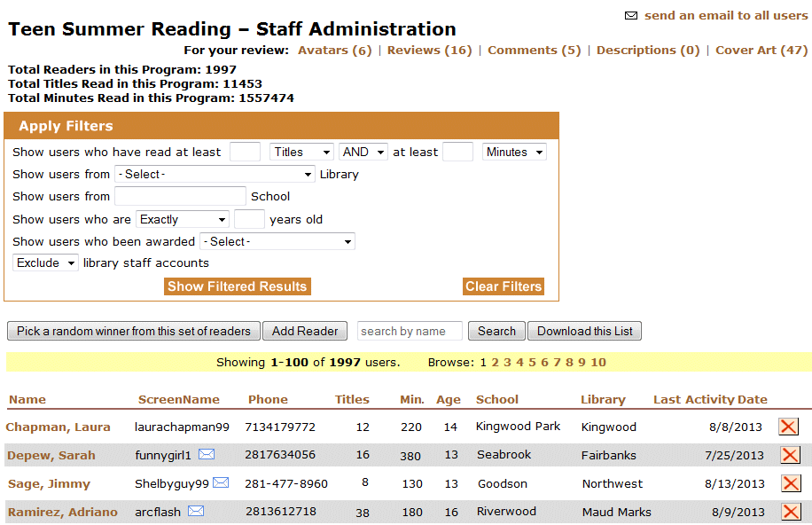Open the awarded Select dropdown
Image resolution: width=812 pixels, height=525 pixels.
(277, 241)
